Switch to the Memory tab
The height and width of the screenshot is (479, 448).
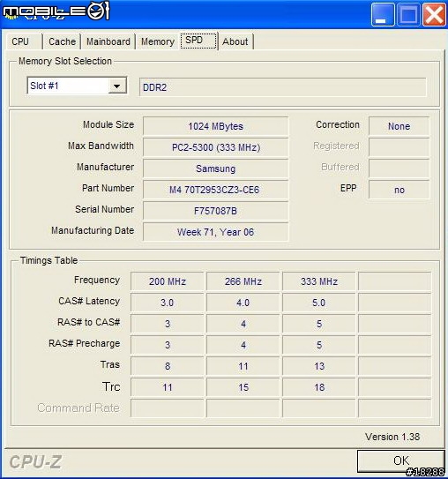(x=158, y=41)
